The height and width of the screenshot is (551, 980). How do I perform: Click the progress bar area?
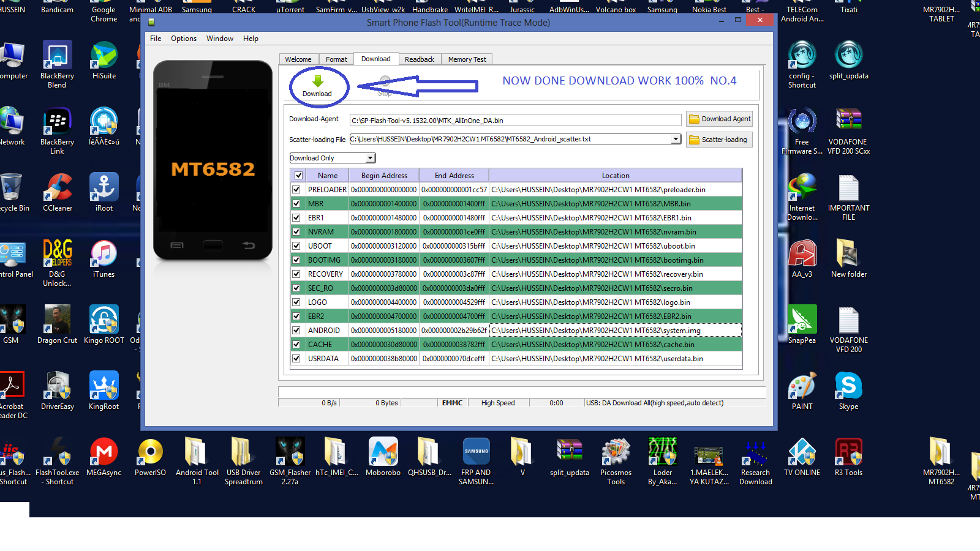pos(522,392)
